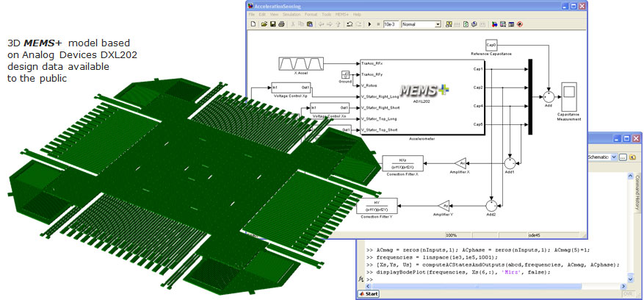
Task: Open the Help menu in AccelerationSensing
Action: tap(357, 14)
